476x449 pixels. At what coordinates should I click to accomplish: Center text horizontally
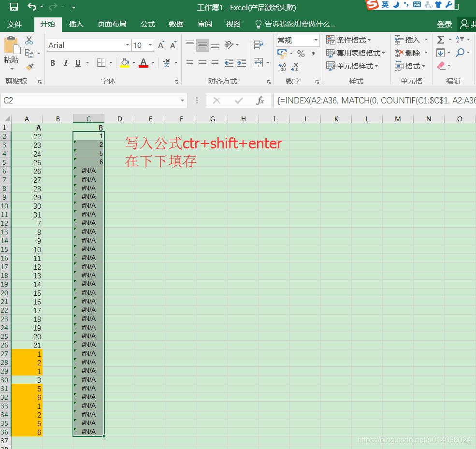point(202,63)
